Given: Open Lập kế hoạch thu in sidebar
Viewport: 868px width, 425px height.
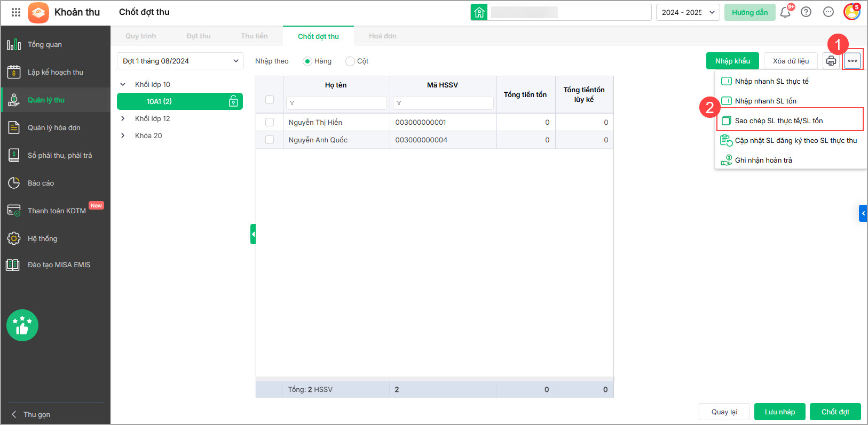Looking at the screenshot, I should [56, 72].
